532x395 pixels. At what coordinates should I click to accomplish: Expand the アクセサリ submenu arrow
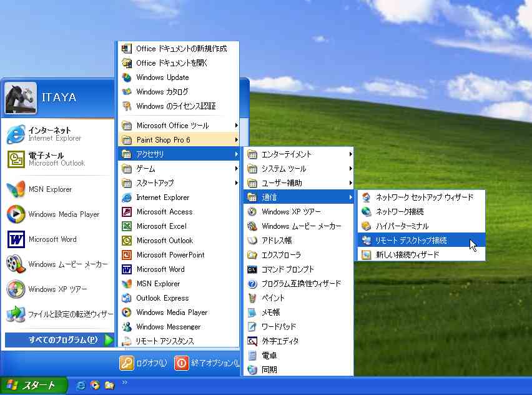237,154
